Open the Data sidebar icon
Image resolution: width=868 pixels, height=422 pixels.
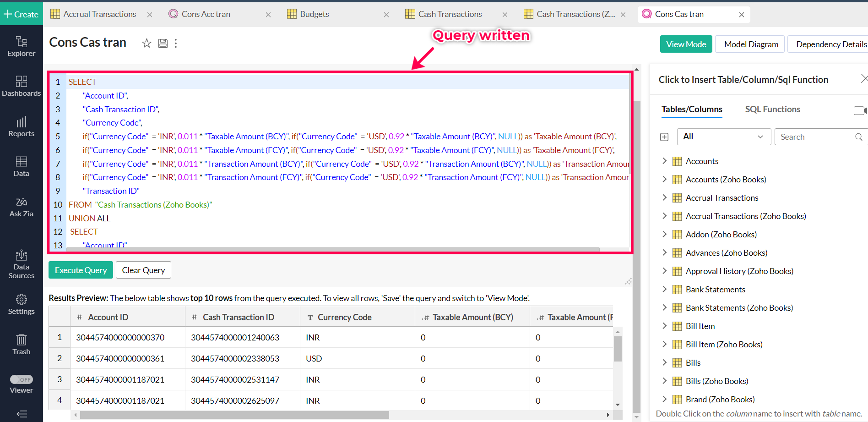[21, 166]
